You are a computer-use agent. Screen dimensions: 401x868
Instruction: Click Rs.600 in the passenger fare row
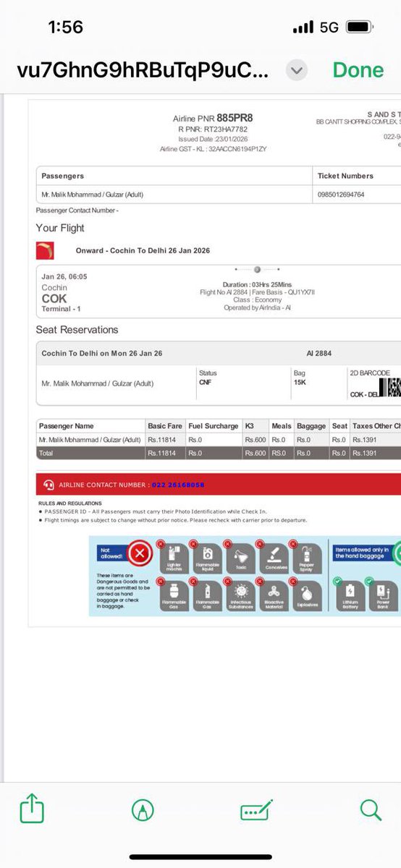pos(256,440)
